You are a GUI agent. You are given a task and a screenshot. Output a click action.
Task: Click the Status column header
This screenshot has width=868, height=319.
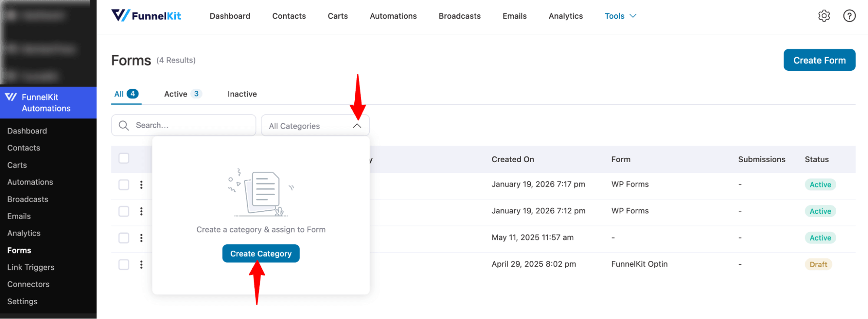[816, 159]
